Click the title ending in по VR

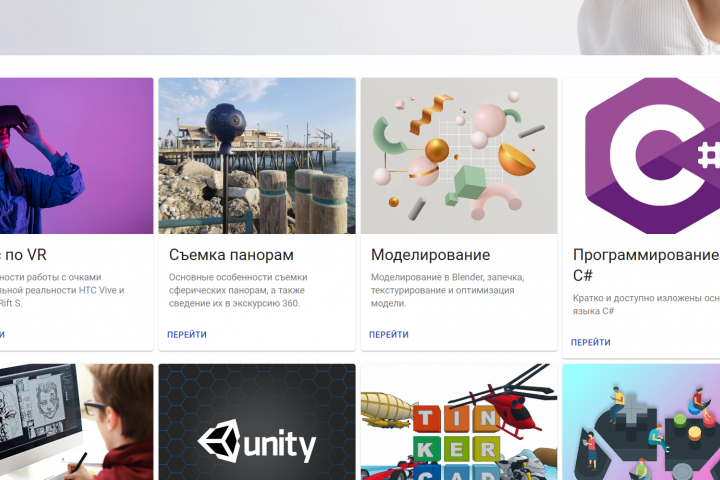23,255
